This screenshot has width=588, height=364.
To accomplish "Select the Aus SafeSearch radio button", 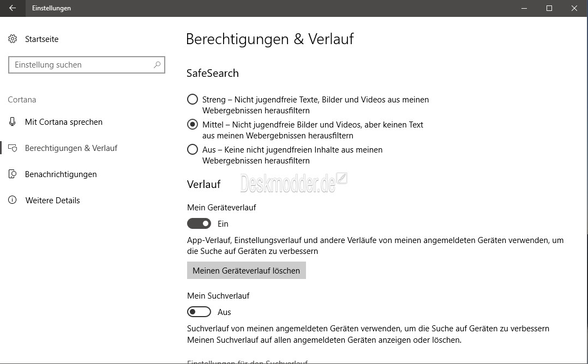I will pos(193,149).
